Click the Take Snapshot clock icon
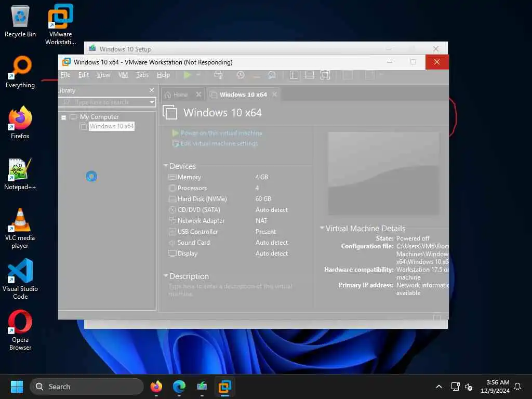 (241, 75)
